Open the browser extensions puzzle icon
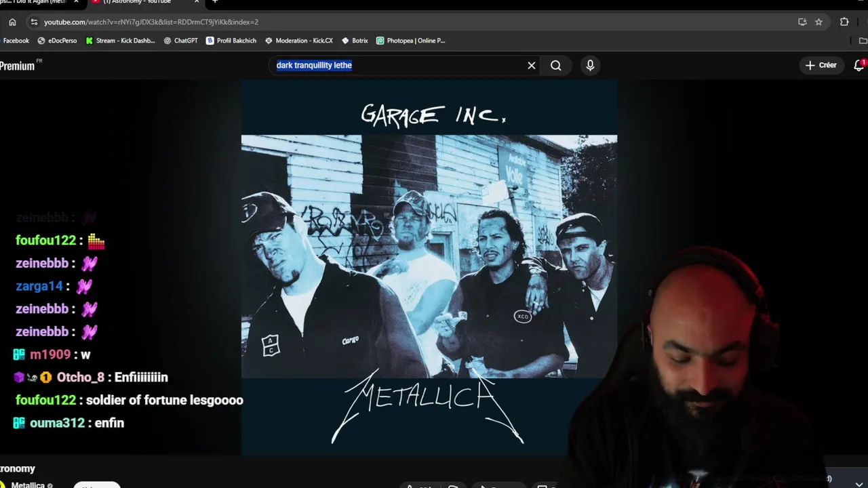The width and height of the screenshot is (868, 488). pos(844,22)
